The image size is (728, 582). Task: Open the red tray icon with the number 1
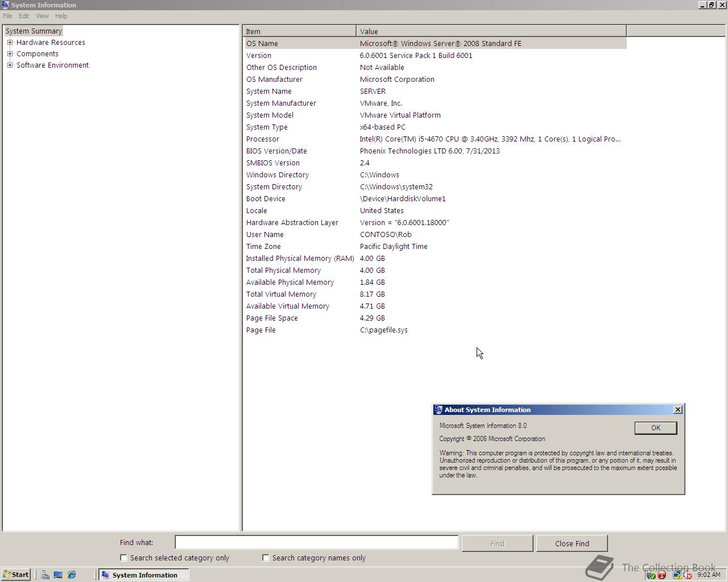pos(661,575)
